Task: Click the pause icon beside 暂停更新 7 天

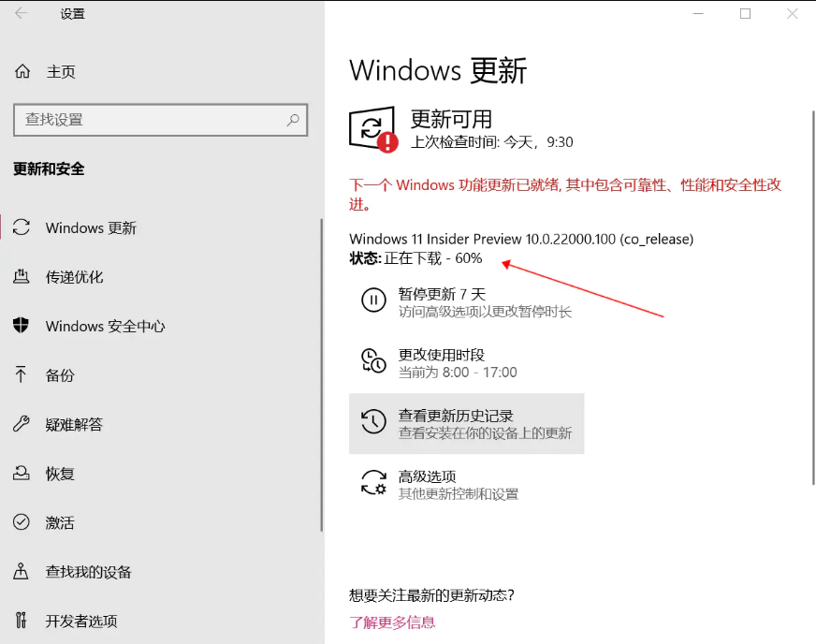Action: coord(373,300)
